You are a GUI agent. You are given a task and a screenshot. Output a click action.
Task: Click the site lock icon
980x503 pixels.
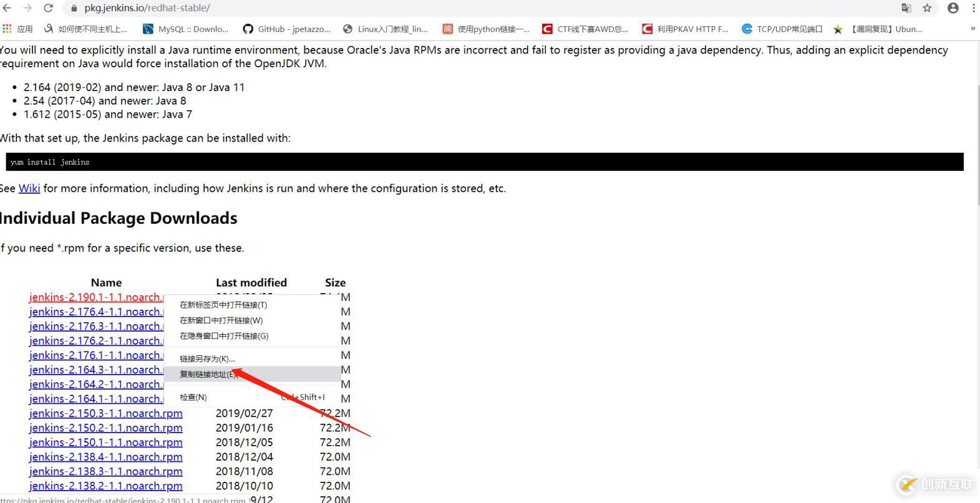[x=74, y=8]
